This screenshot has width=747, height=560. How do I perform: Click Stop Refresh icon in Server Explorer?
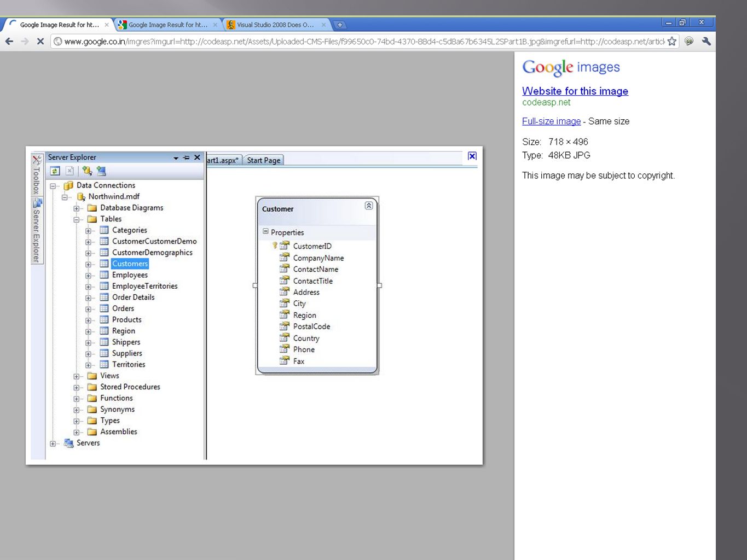coord(70,171)
